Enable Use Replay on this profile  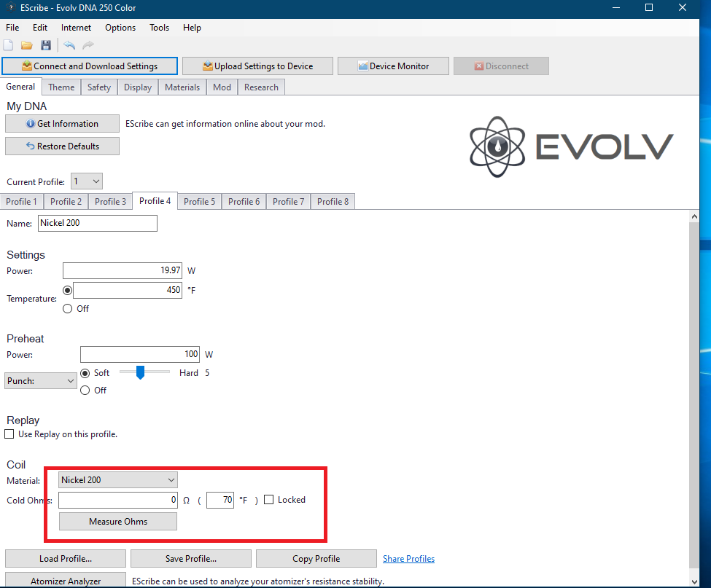tap(9, 434)
